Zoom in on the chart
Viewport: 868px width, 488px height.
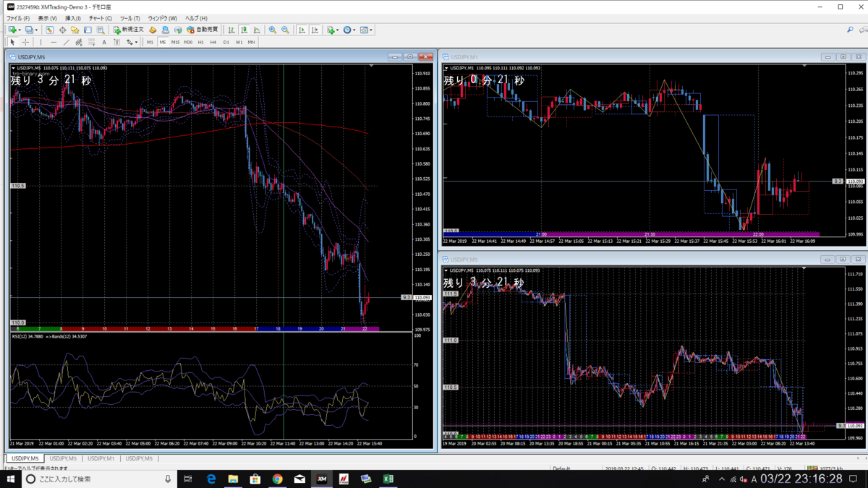272,30
